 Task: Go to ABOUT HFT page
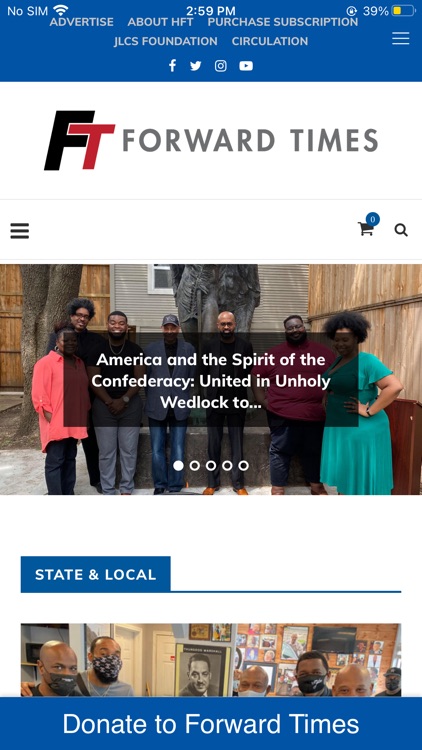tap(160, 22)
